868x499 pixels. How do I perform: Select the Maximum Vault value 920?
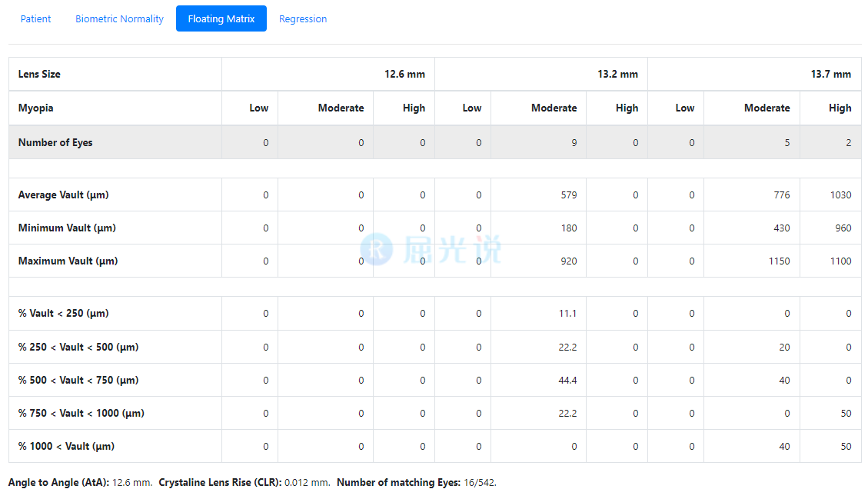[x=568, y=261]
